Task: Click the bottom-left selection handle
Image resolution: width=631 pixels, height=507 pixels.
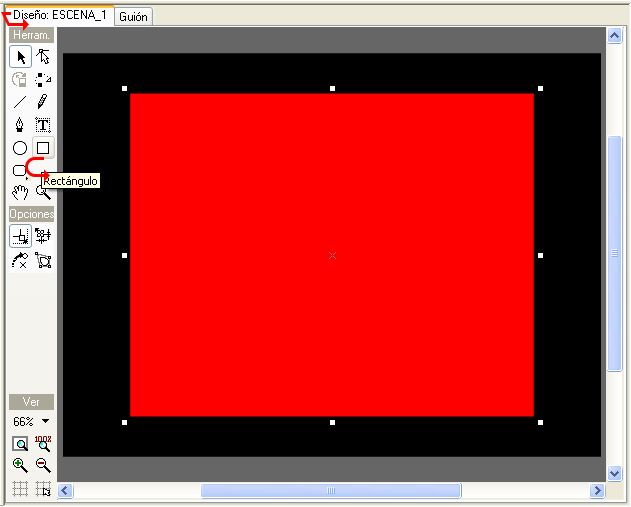Action: click(x=124, y=422)
